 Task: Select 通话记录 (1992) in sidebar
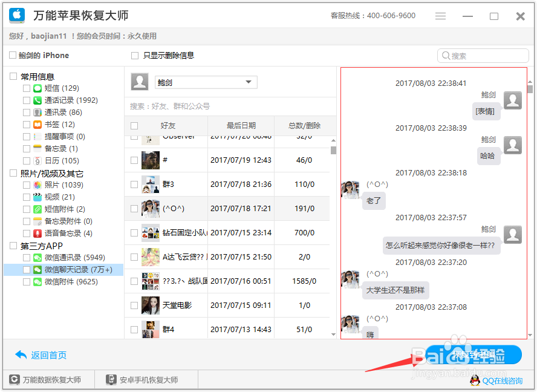(x=71, y=100)
